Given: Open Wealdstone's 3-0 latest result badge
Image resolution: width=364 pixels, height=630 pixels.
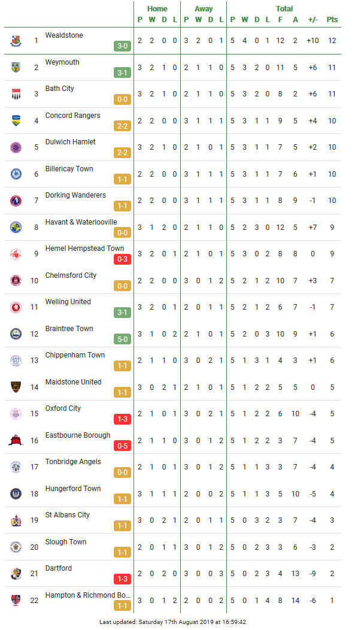Looking at the screenshot, I should [122, 46].
